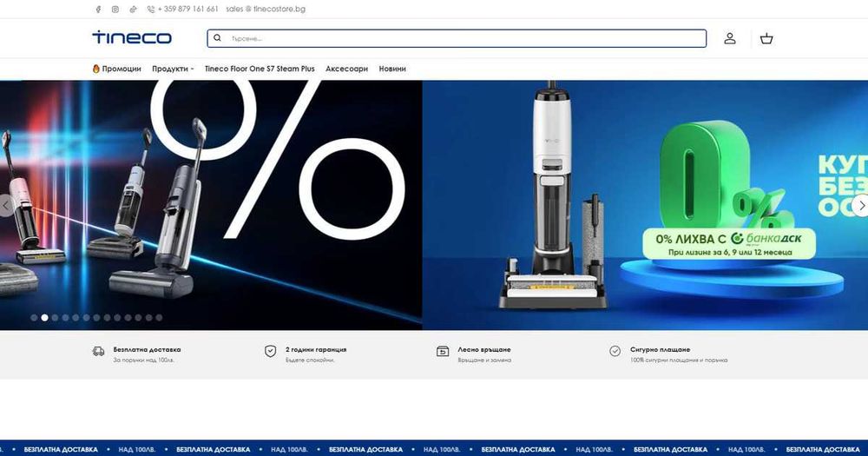
Task: Open the TikTok profile icon
Action: [133, 10]
